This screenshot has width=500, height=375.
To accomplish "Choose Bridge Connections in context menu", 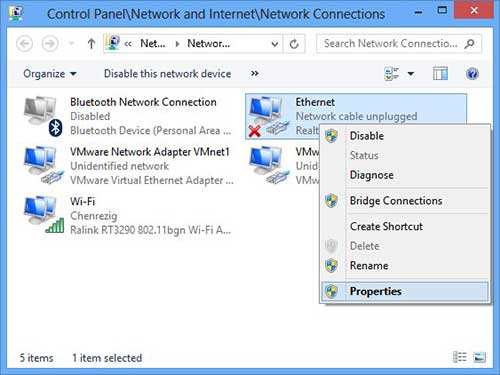I will pos(405,201).
